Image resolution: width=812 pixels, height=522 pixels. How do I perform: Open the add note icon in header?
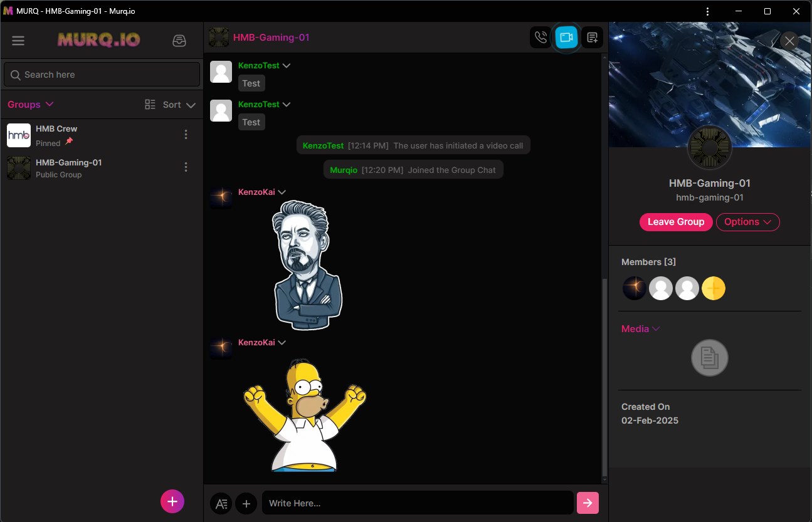[593, 38]
